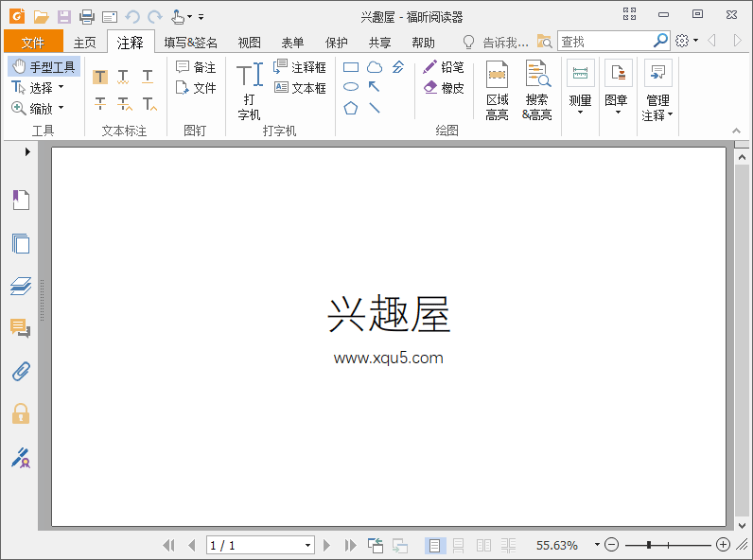Switch to the Share tab
The image size is (753, 560).
tap(380, 43)
